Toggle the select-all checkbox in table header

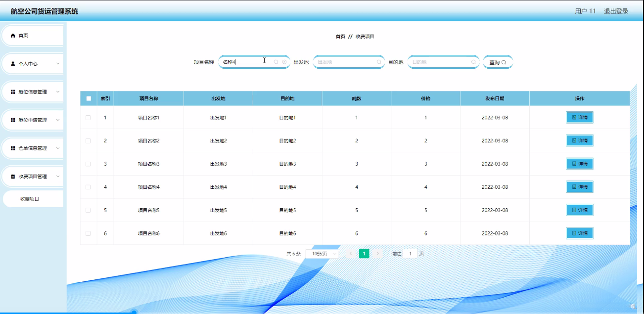click(x=89, y=98)
